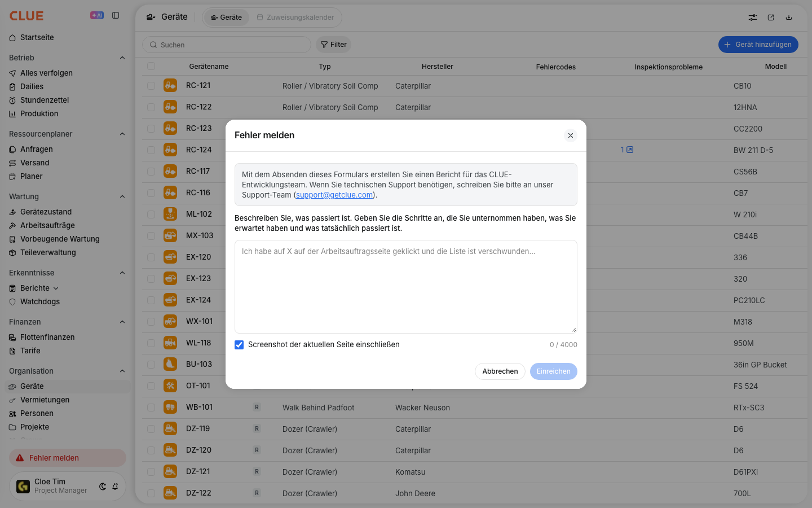Click the WL-118 wheel loader icon

point(170,343)
